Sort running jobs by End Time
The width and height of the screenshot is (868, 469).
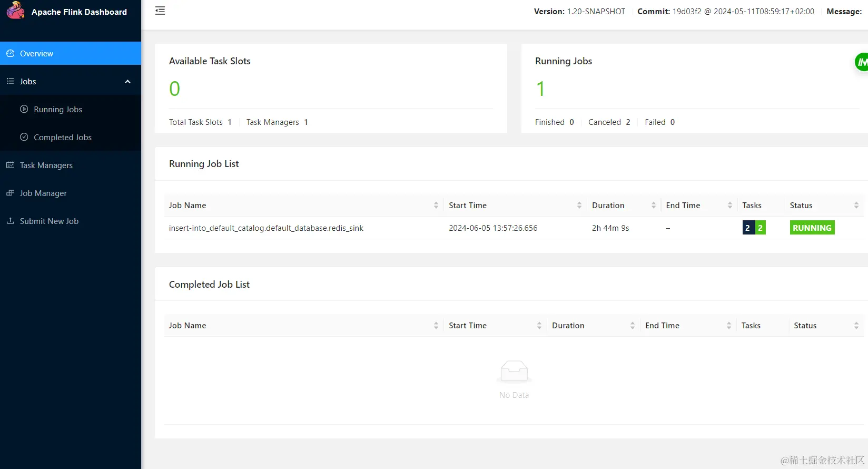point(729,206)
